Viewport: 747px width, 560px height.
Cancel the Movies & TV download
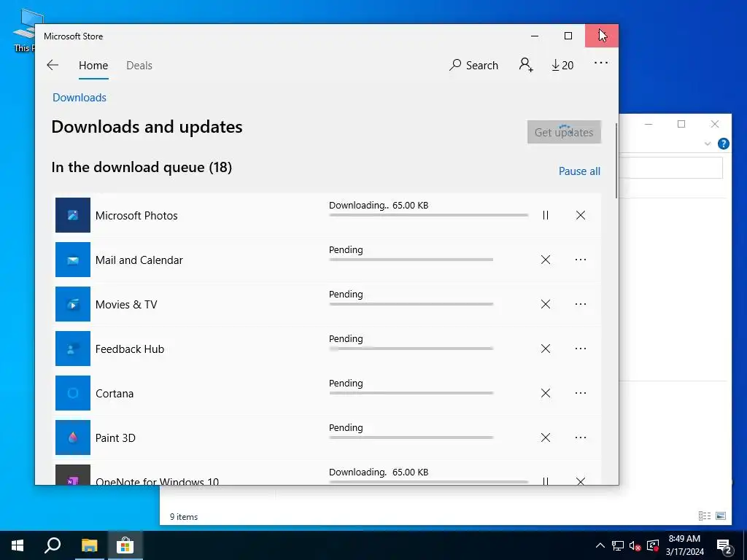click(x=546, y=304)
